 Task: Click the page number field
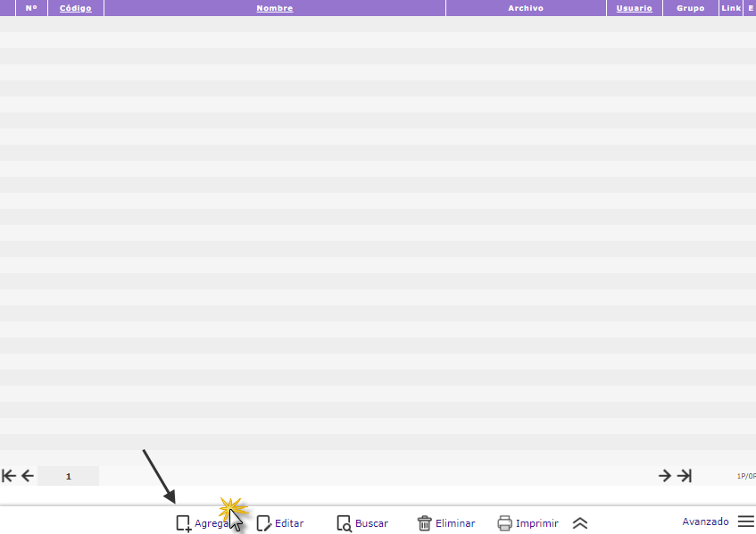coord(68,476)
